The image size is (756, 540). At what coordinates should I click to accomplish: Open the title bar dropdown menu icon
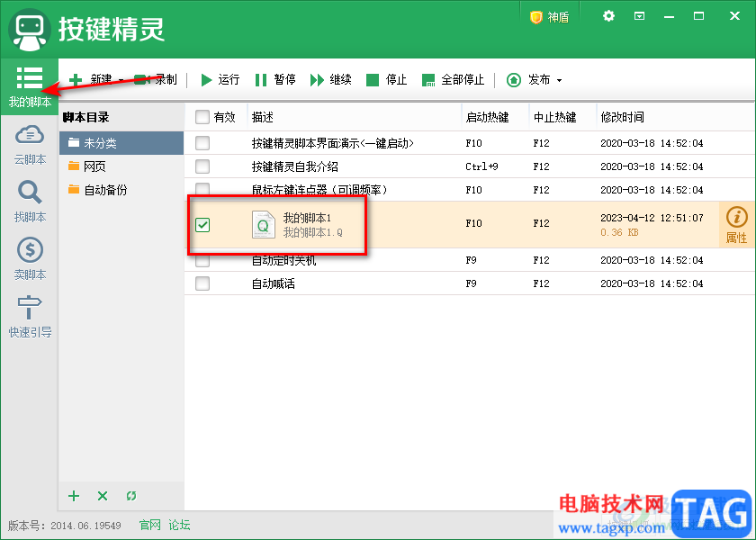[639, 16]
